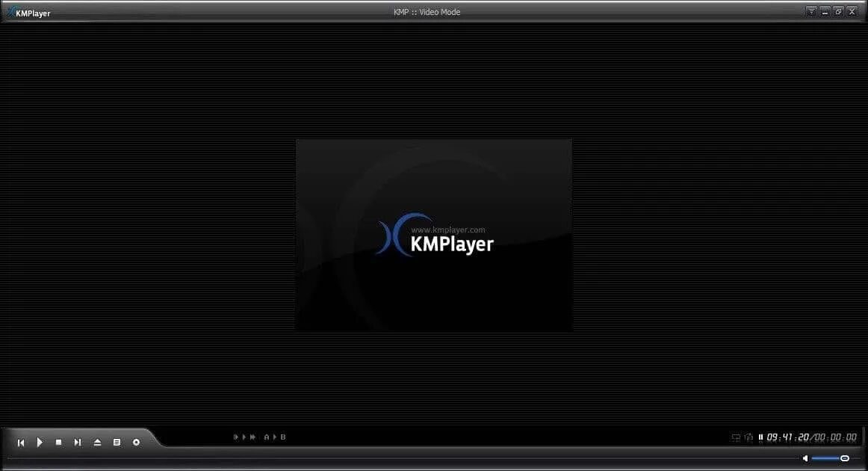Toggle the elapsed time display 09:41:20
This screenshot has height=471, width=868.
788,437
